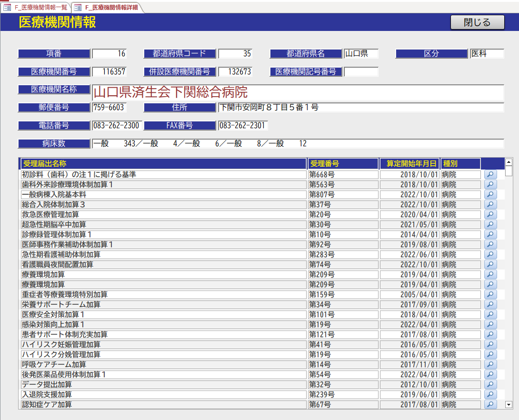
Task: Open the 診療録管理体制加算１ detail magnifier
Action: click(x=490, y=234)
